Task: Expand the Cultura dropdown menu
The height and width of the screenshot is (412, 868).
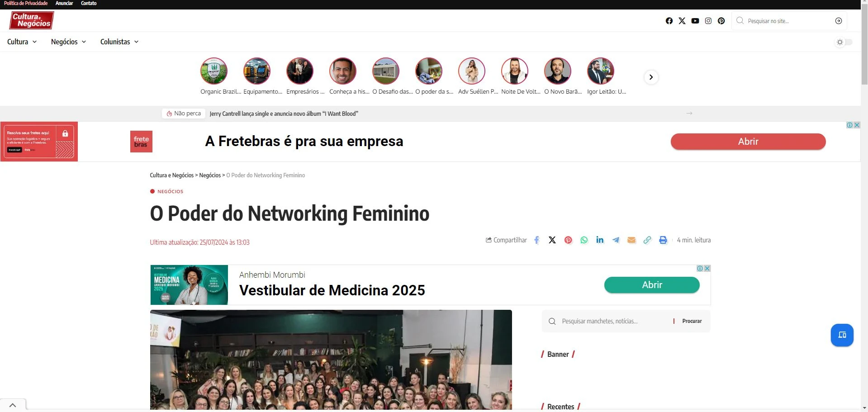Action: tap(22, 42)
